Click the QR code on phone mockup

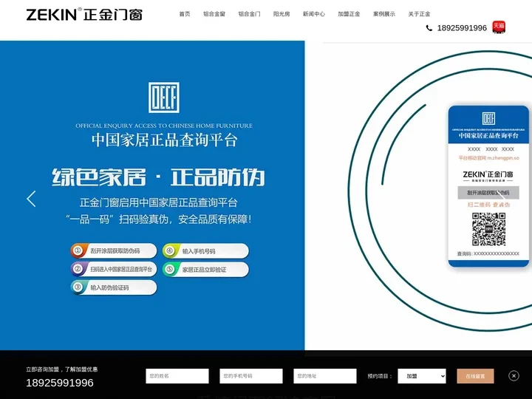click(x=489, y=229)
